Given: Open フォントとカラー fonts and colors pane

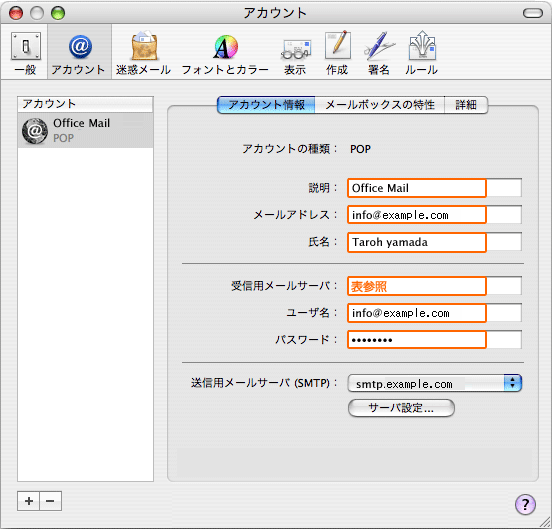Looking at the screenshot, I should click(x=225, y=53).
